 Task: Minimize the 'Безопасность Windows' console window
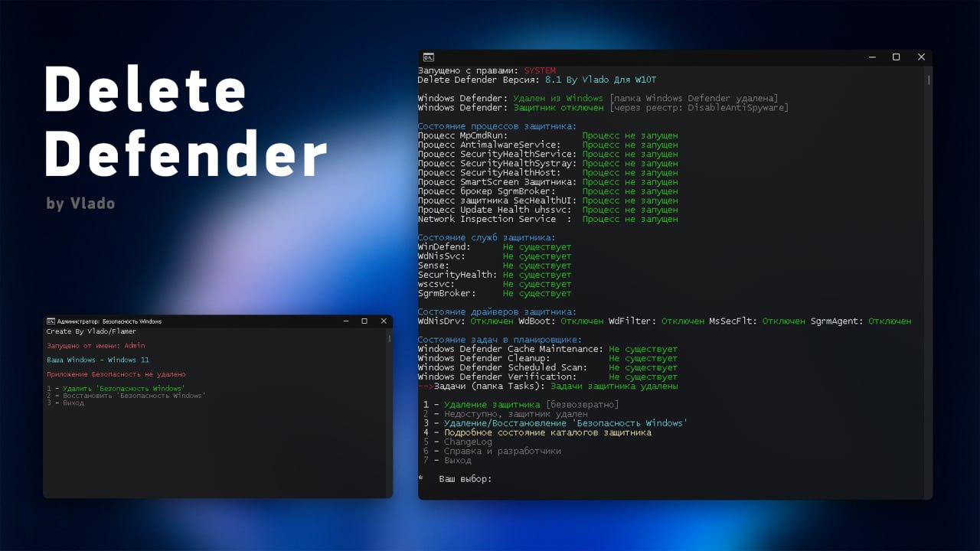tap(344, 321)
